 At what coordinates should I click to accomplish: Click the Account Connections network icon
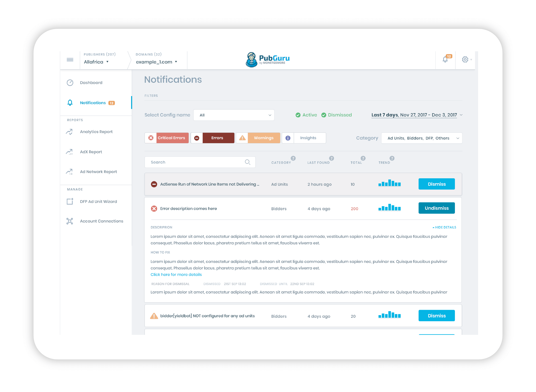tap(70, 220)
